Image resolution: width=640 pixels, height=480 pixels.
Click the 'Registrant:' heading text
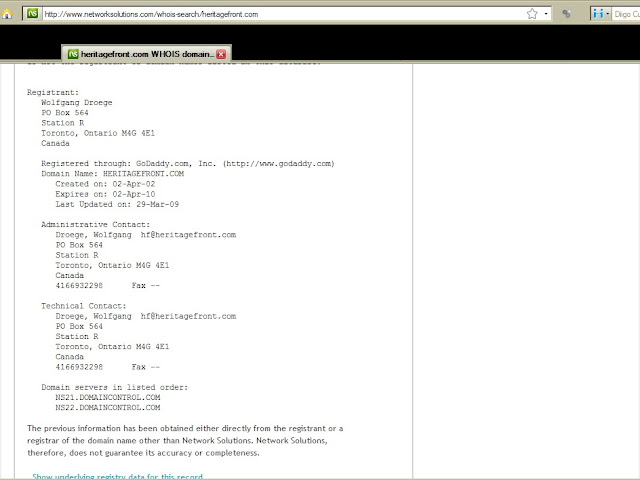click(53, 92)
